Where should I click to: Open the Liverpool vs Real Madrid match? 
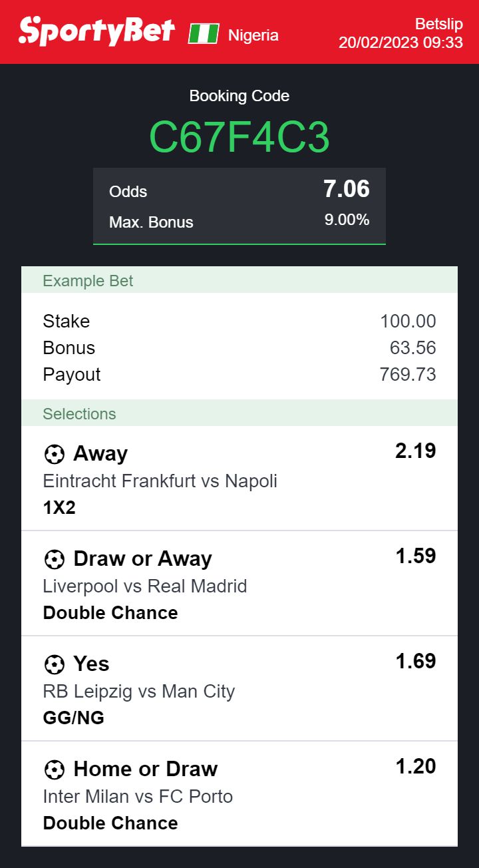coord(144,586)
